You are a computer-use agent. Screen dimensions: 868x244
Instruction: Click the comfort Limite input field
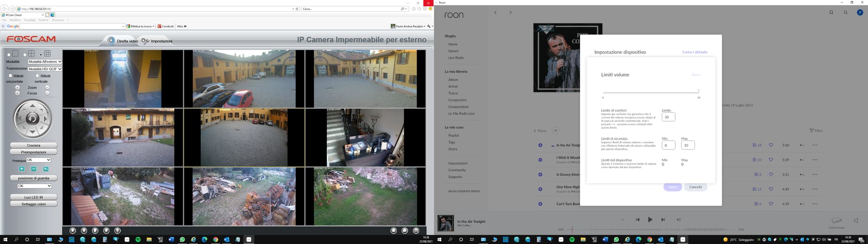(x=668, y=117)
